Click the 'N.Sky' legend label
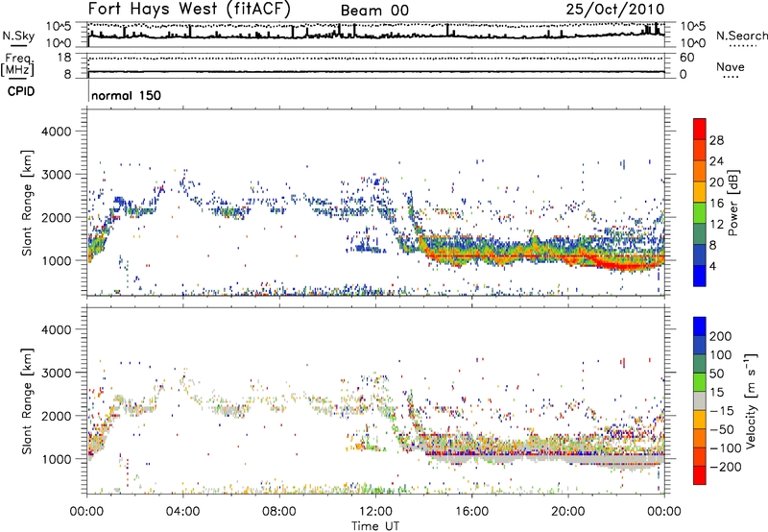Viewport: 768px width, 532px height. pos(18,36)
